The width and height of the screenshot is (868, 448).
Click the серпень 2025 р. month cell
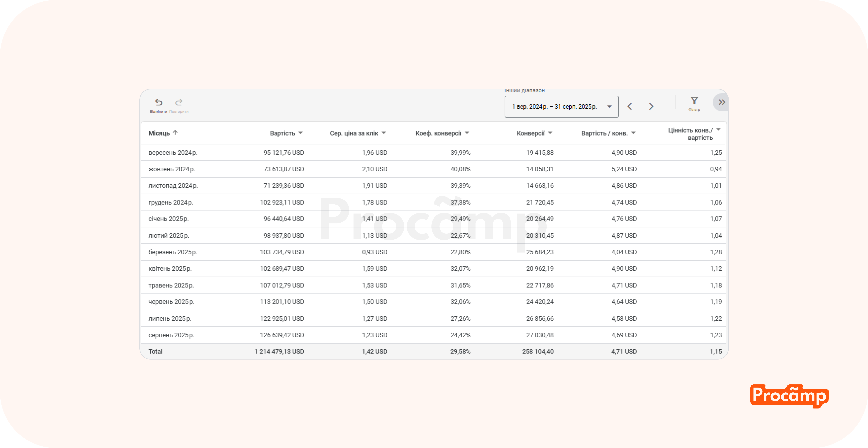click(171, 335)
